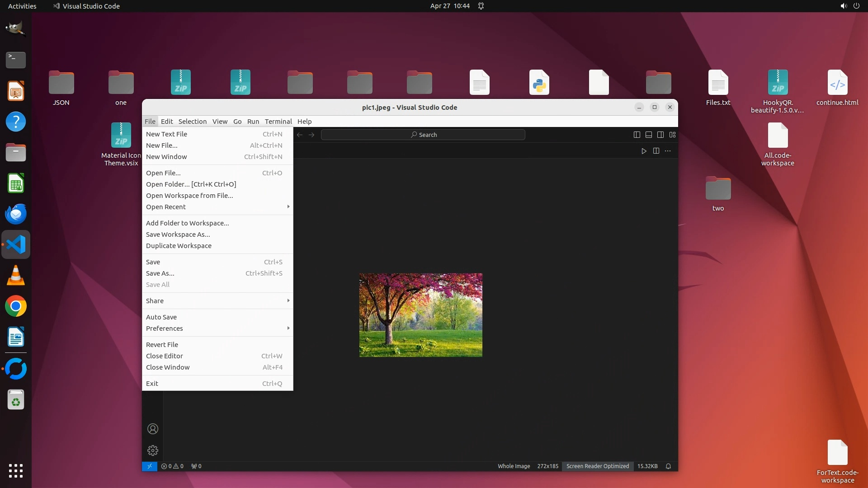Click Screen Reader Optimized in status bar
Screen dimensions: 868x488
[x=597, y=466]
